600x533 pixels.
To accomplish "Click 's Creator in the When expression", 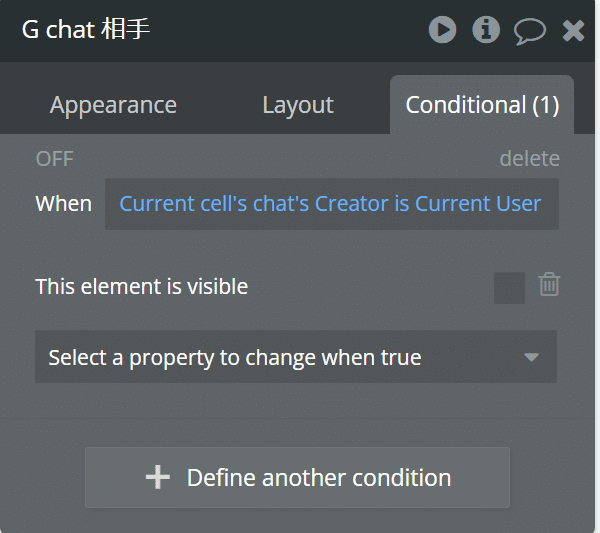I will tap(347, 204).
